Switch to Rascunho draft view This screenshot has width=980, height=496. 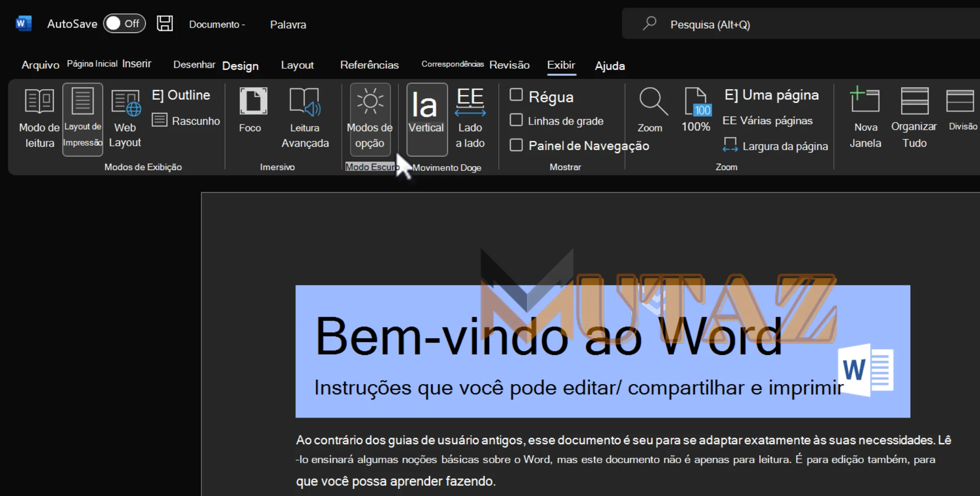(x=186, y=121)
